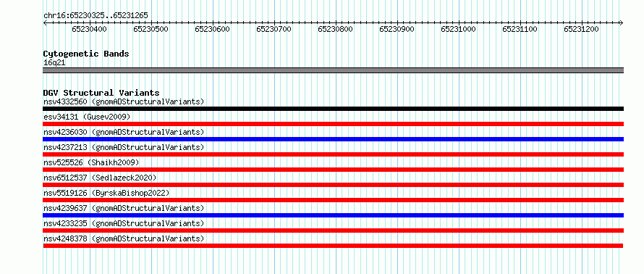Click the 65231200 ruler position
Screen dimensions: 644x274
582,29
